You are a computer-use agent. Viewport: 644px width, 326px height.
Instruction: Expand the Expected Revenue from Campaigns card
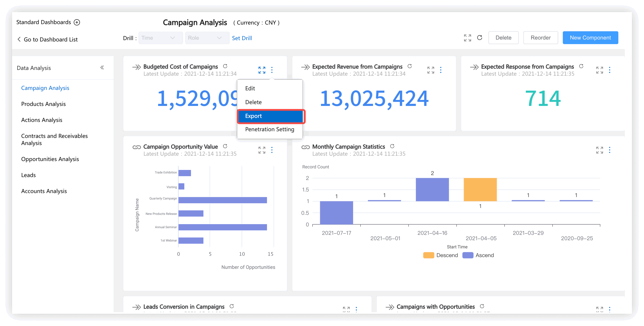(430, 70)
